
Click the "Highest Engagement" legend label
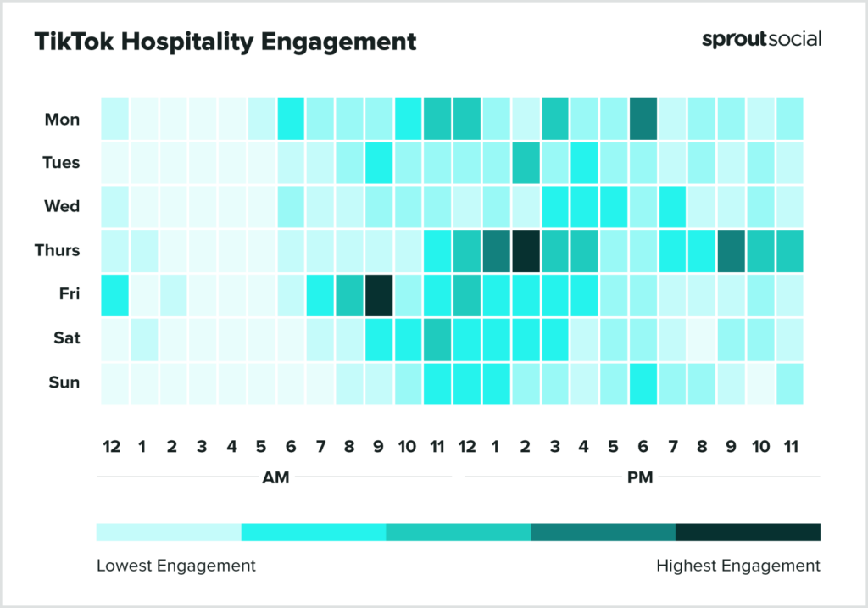click(x=738, y=566)
